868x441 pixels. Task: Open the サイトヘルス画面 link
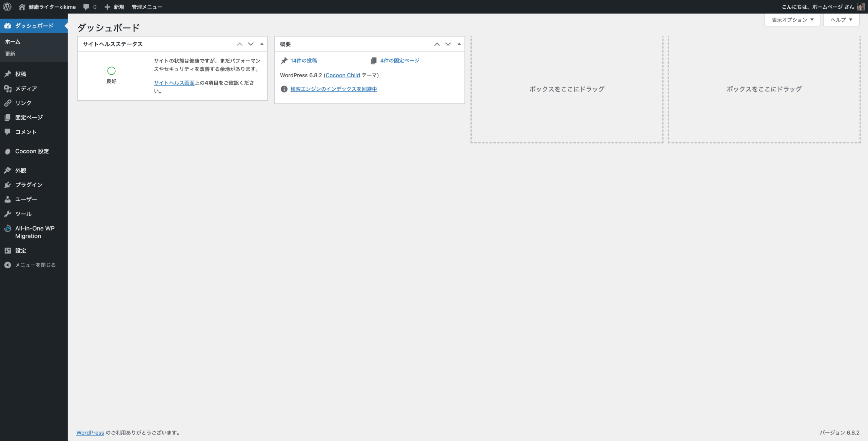[x=174, y=83]
